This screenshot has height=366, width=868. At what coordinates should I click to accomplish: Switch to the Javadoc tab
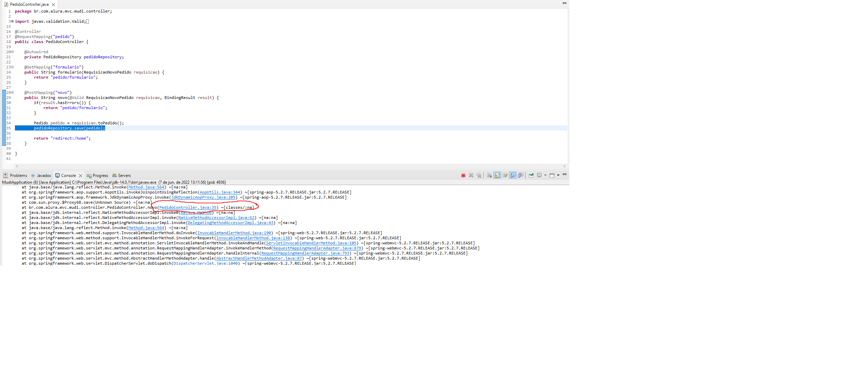41,176
